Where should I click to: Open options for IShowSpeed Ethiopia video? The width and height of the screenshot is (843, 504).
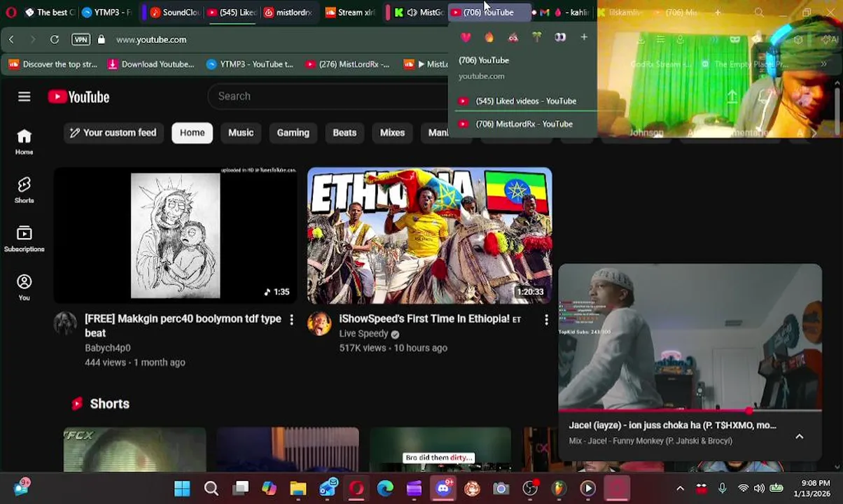coord(546,319)
